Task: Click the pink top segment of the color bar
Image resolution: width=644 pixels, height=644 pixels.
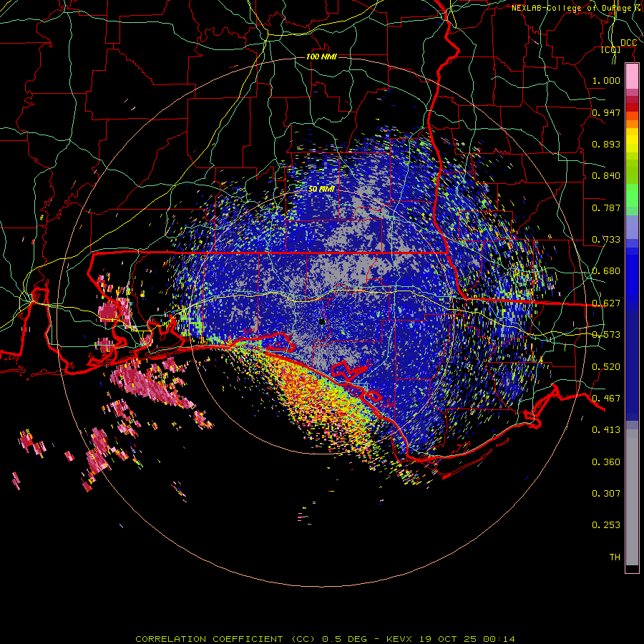Action: (x=632, y=77)
